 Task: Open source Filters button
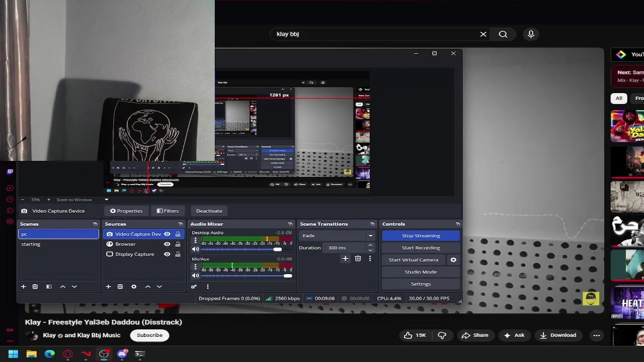pos(168,211)
